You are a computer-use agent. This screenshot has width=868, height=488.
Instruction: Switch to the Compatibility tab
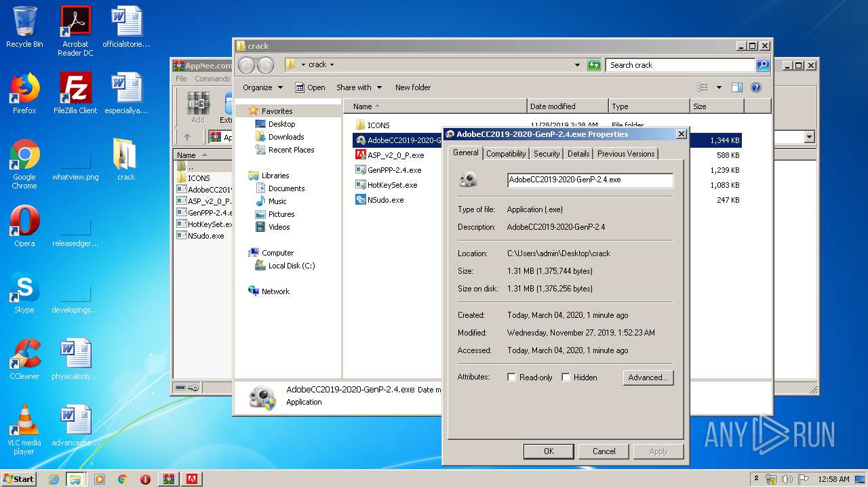tap(506, 154)
